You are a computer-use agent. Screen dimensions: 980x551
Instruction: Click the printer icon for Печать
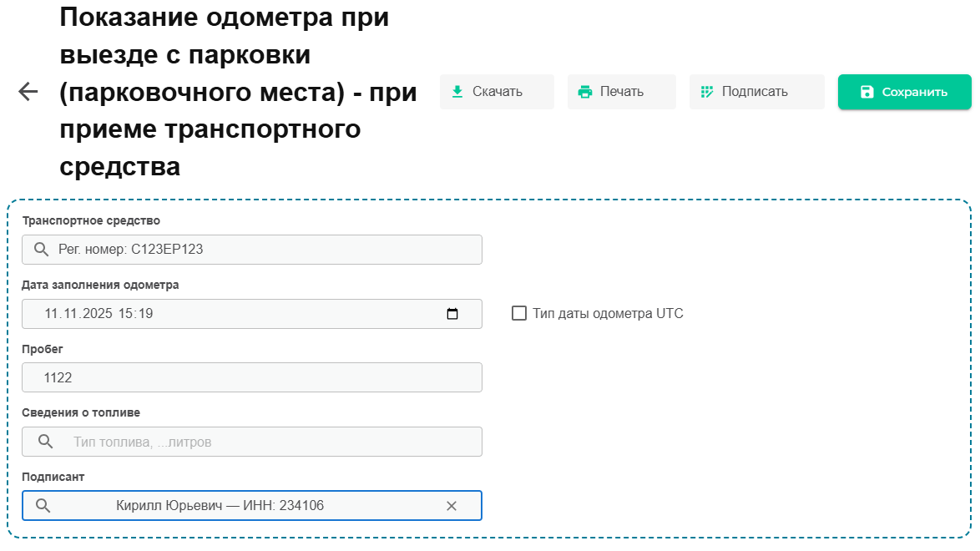(x=585, y=92)
